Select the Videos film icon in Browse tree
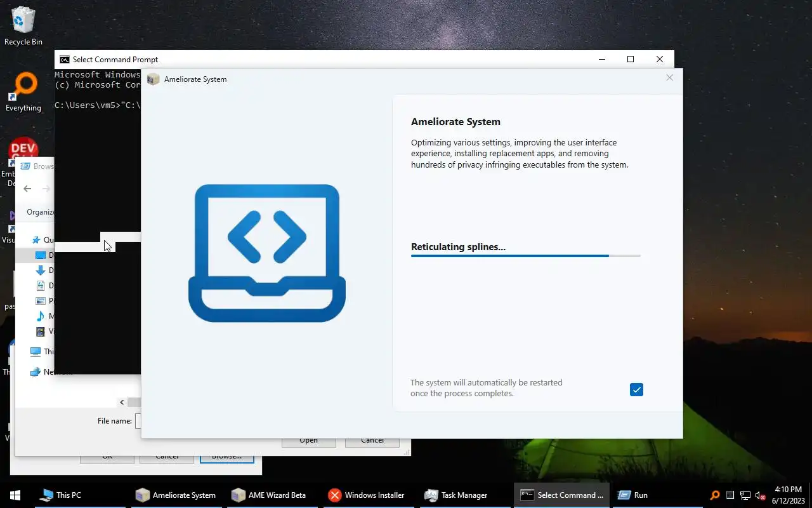 (x=41, y=331)
